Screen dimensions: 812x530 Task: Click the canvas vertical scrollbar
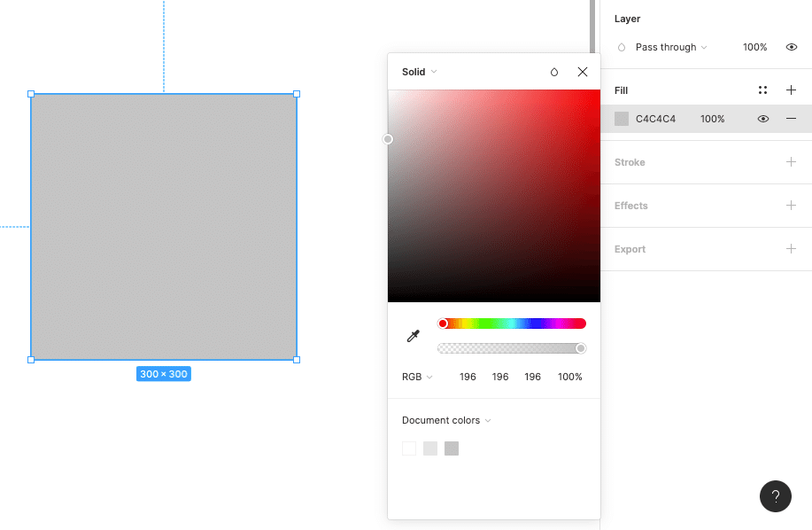[592, 26]
